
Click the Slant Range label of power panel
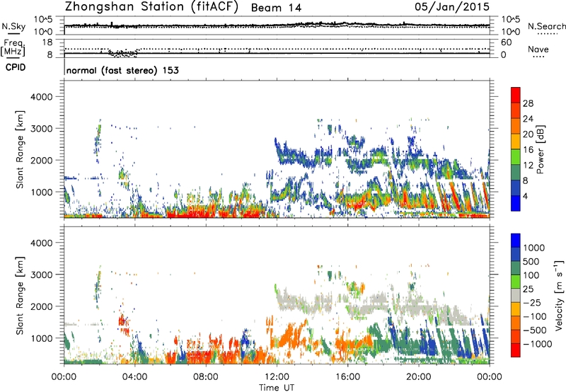(x=20, y=149)
